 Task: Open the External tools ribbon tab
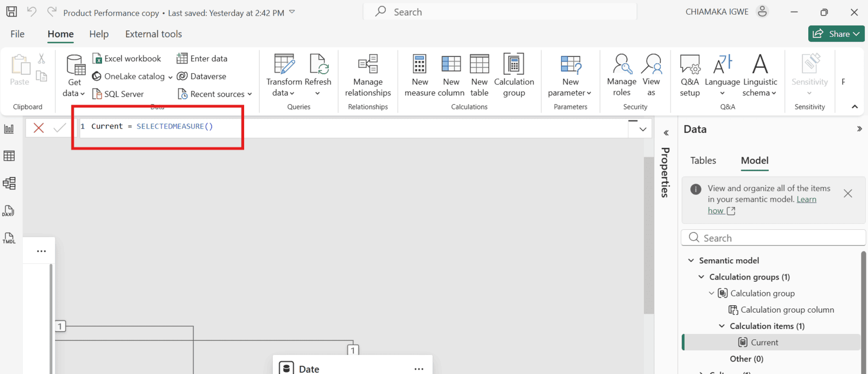point(154,34)
